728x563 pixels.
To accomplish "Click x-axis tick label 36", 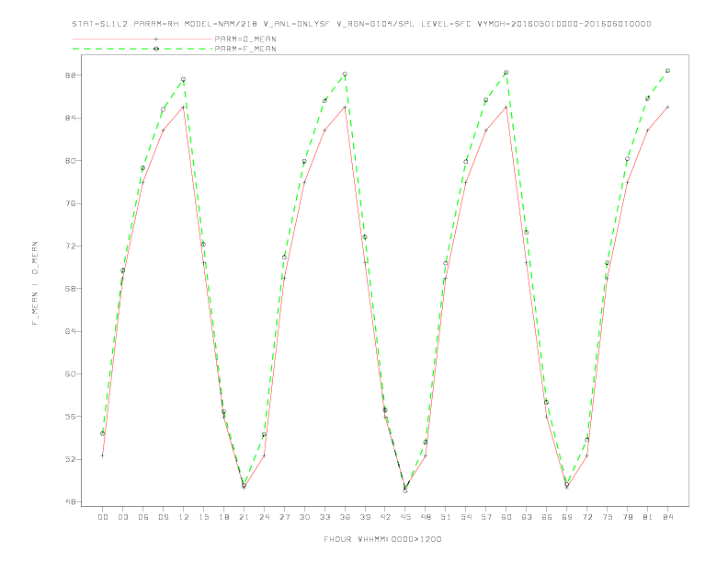I will 345,517.
